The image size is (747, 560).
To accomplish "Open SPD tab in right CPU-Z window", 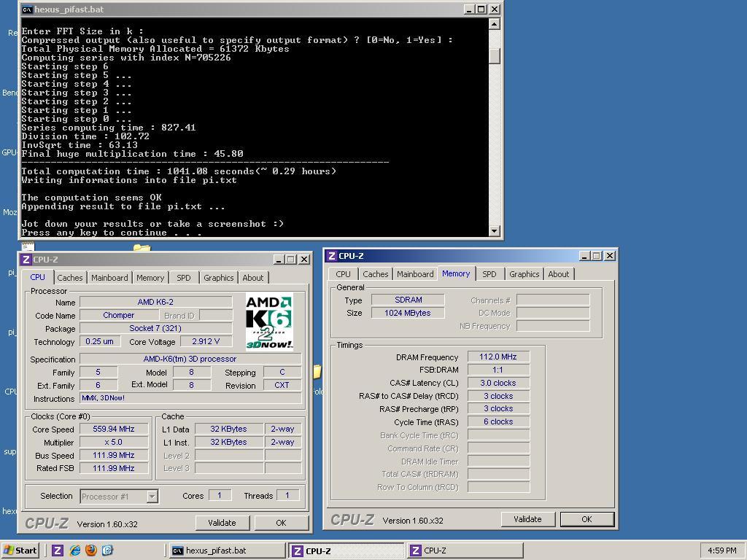I will [489, 274].
